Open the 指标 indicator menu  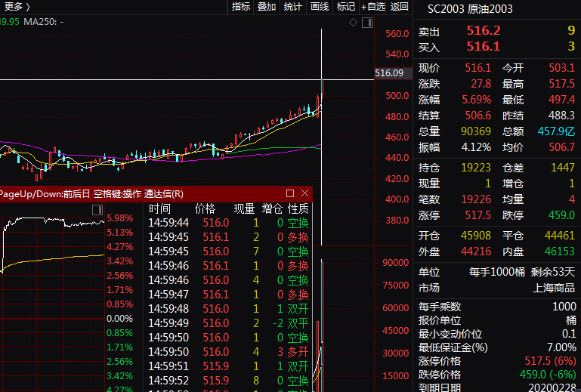click(240, 7)
